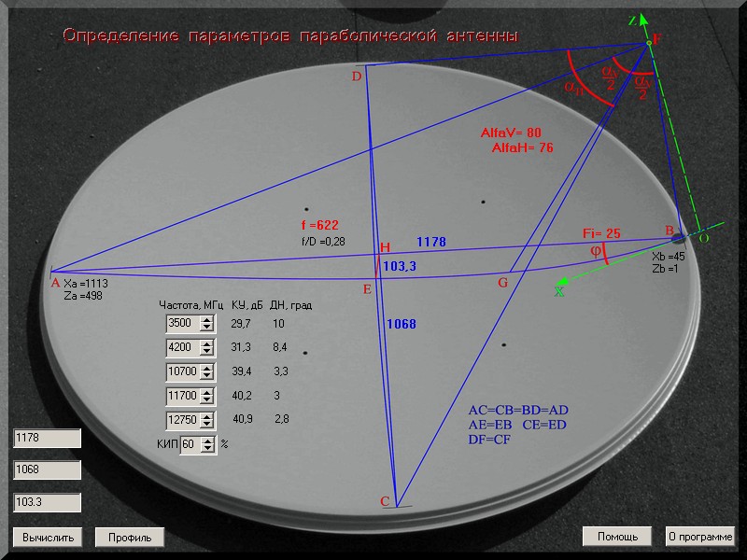Click into the 12750 frequency field

pos(183,421)
